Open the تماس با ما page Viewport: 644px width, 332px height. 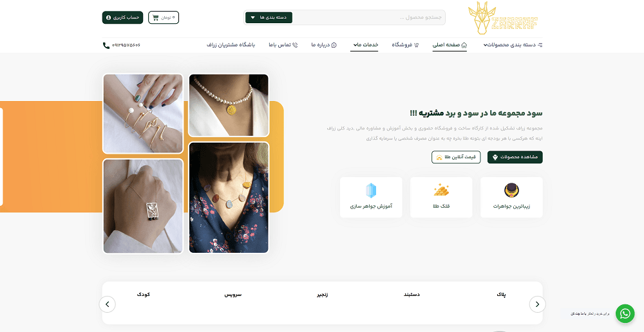pos(283,45)
